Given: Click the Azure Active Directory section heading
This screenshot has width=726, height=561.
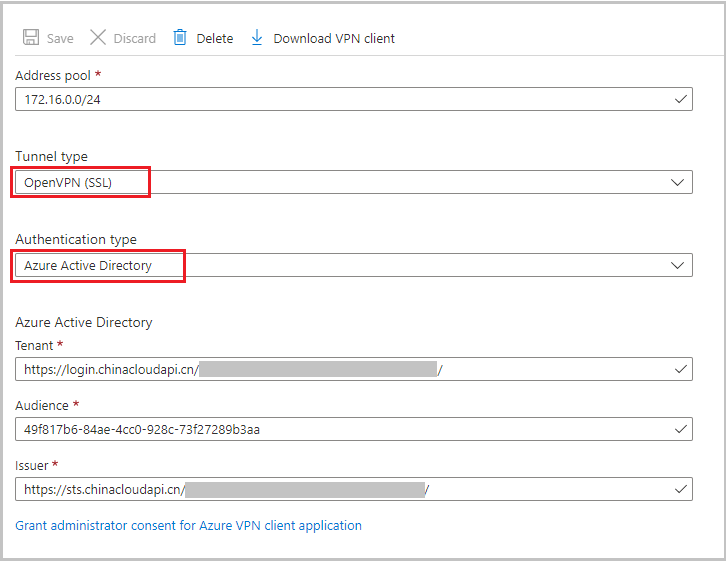Looking at the screenshot, I should [84, 322].
